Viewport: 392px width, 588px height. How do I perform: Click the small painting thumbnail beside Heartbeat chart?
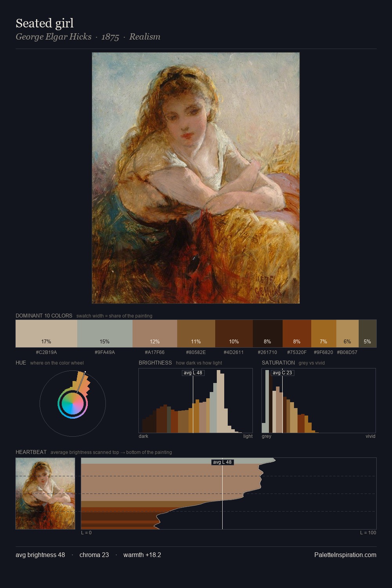45,494
